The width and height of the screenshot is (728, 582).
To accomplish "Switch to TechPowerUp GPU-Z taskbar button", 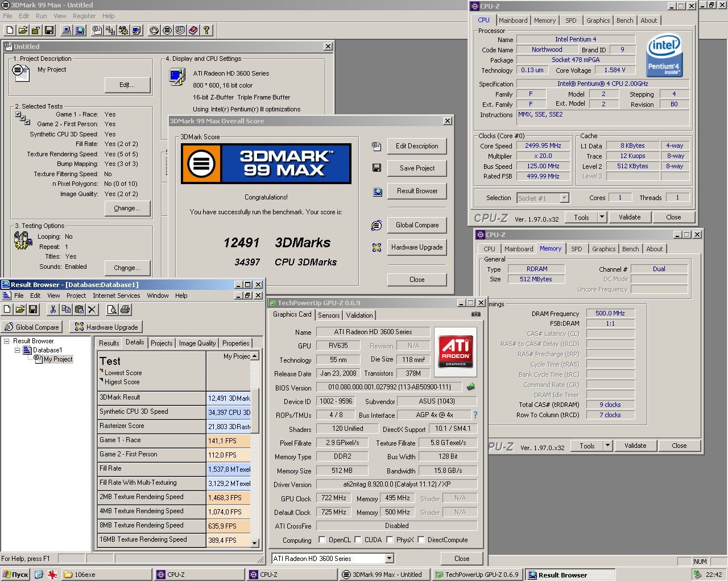I will pos(477,575).
